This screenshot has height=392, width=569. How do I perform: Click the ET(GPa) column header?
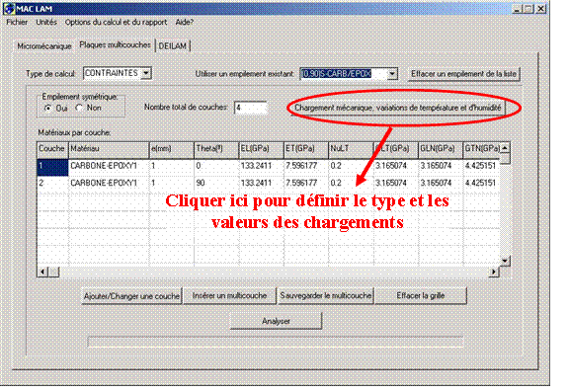(x=306, y=149)
